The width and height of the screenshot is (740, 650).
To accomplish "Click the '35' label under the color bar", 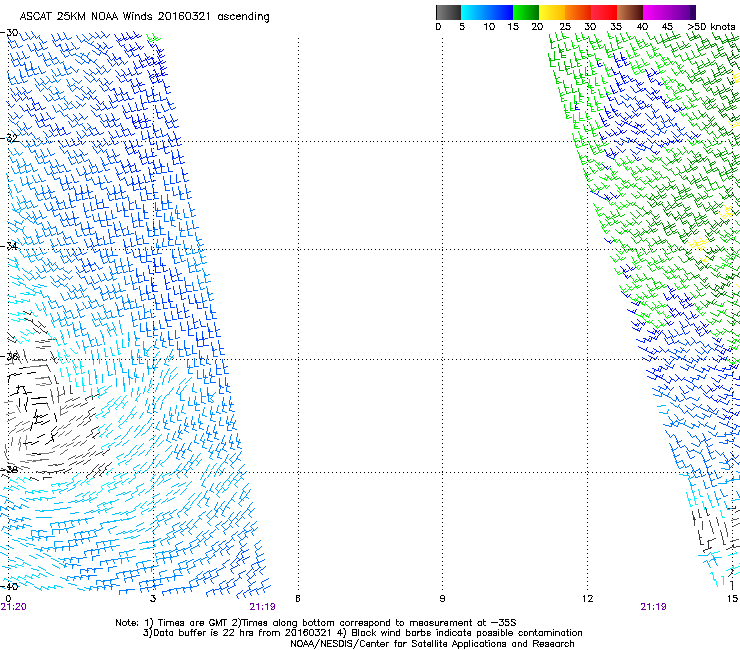I will pos(616,27).
